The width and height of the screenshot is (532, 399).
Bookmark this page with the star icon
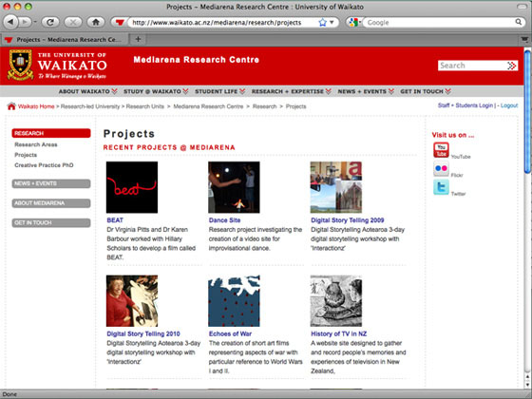click(323, 23)
